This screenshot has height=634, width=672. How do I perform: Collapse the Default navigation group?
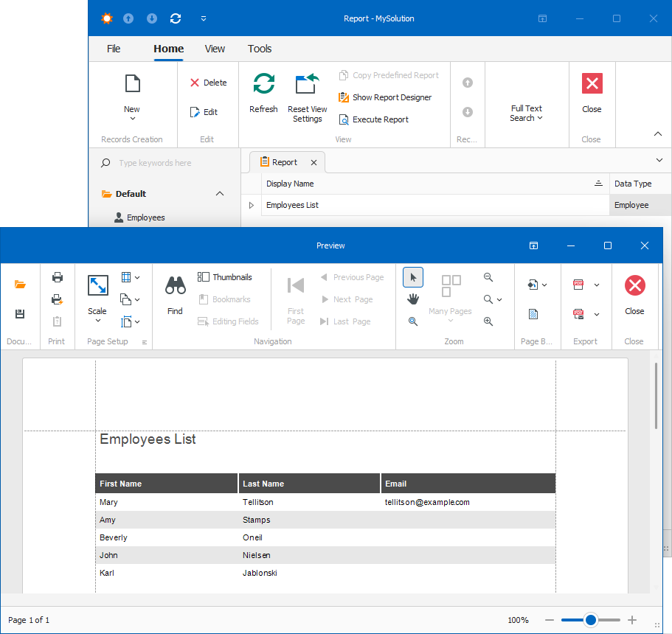pyautogui.click(x=220, y=194)
